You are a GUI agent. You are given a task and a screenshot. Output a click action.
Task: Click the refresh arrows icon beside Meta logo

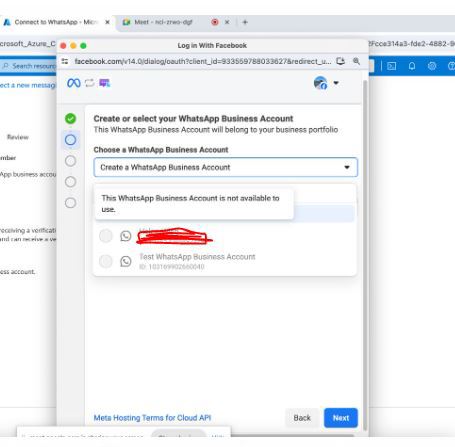click(x=89, y=83)
